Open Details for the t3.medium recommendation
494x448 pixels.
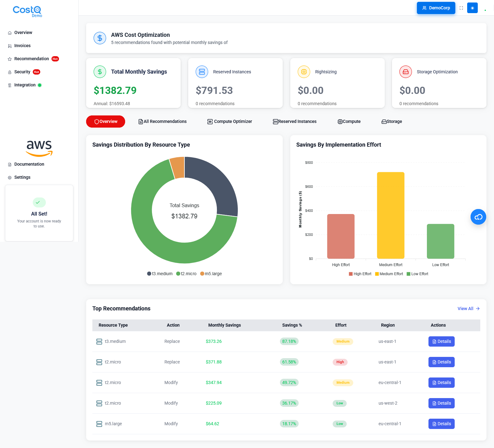point(441,341)
